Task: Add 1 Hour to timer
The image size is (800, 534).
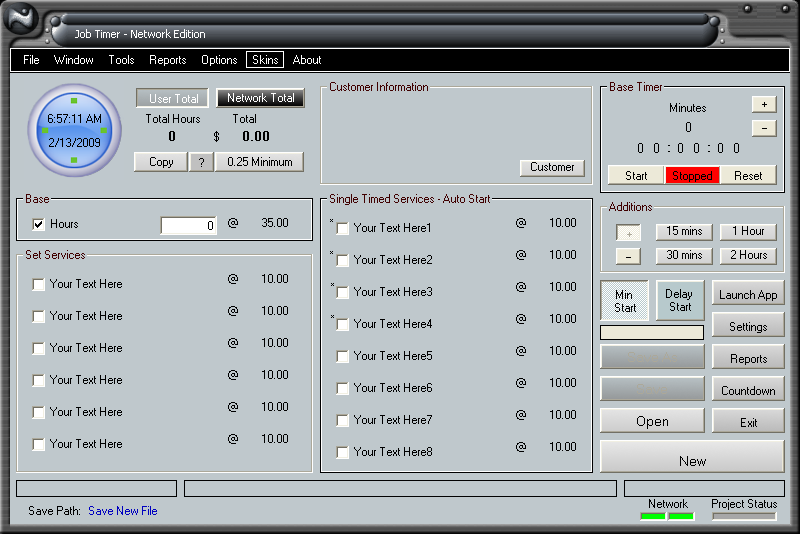Action: pyautogui.click(x=748, y=232)
